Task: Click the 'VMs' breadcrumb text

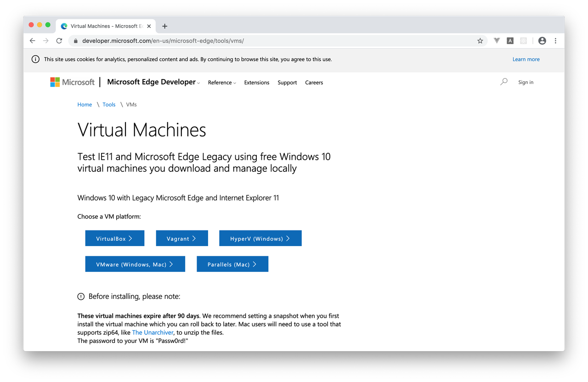Action: (x=131, y=105)
